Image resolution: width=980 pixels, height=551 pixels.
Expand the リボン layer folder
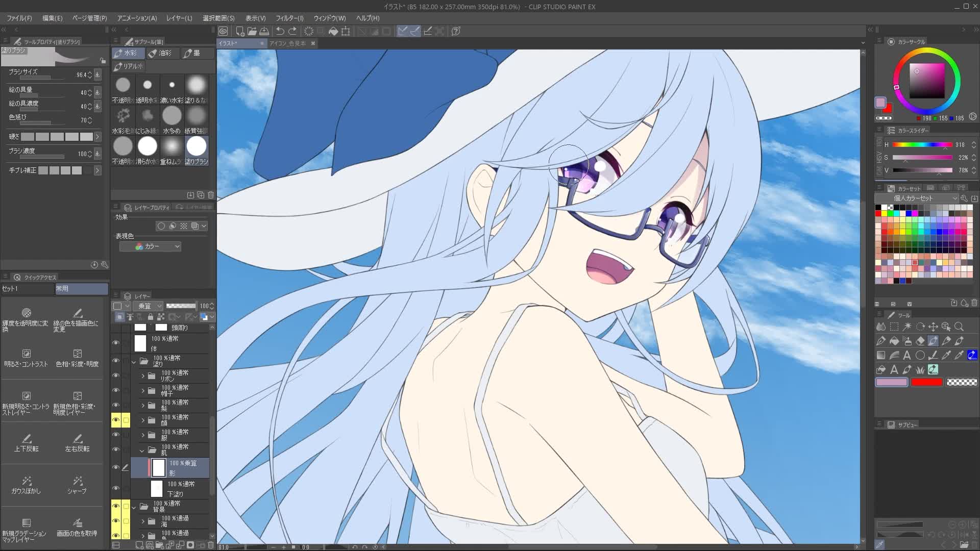[x=143, y=376]
